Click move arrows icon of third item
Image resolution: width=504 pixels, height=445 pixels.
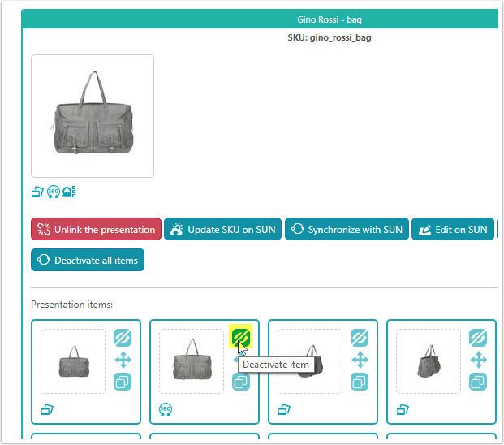point(360,360)
